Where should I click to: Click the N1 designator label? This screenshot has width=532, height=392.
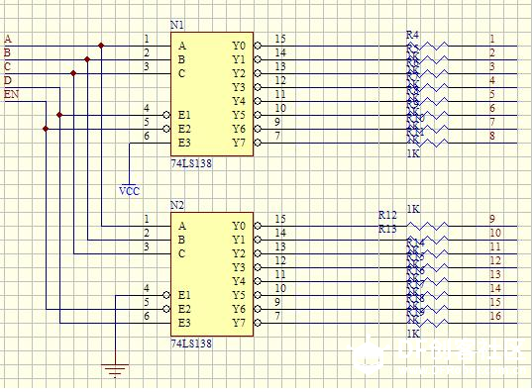176,25
